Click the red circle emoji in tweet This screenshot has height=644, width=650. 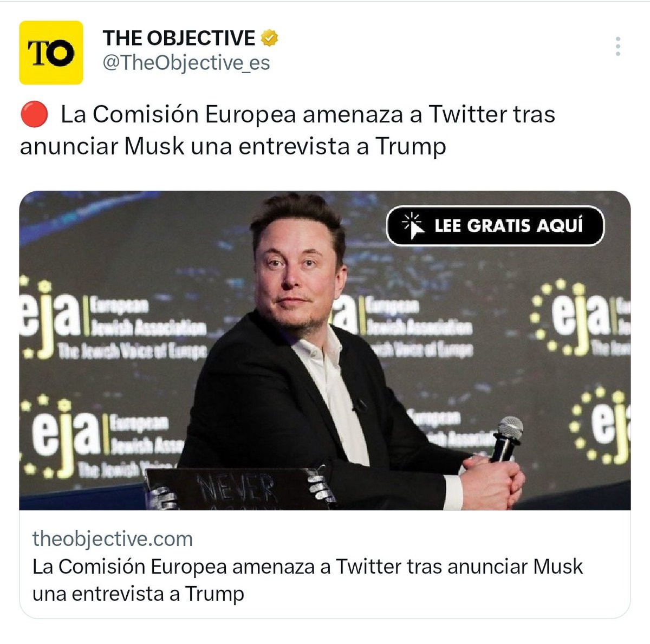tap(34, 115)
